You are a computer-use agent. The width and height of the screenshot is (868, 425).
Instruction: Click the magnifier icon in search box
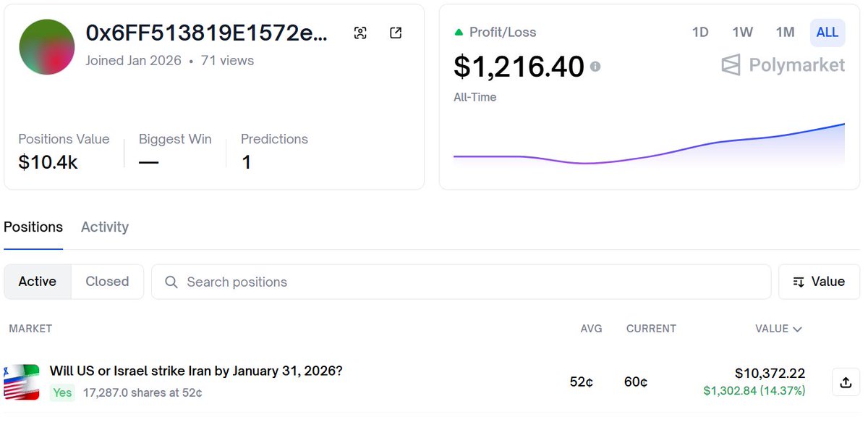[x=171, y=282]
